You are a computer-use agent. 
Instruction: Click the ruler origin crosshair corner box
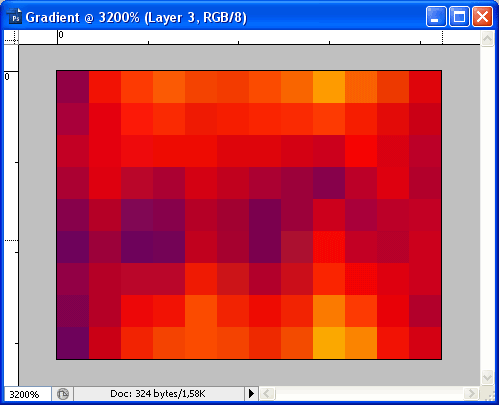coord(11,37)
